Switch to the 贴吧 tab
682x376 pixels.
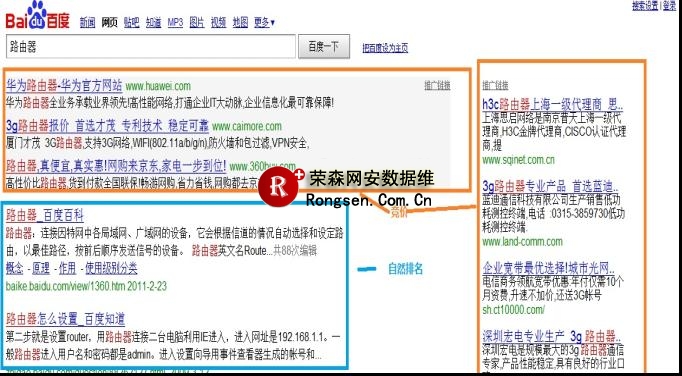[131, 22]
